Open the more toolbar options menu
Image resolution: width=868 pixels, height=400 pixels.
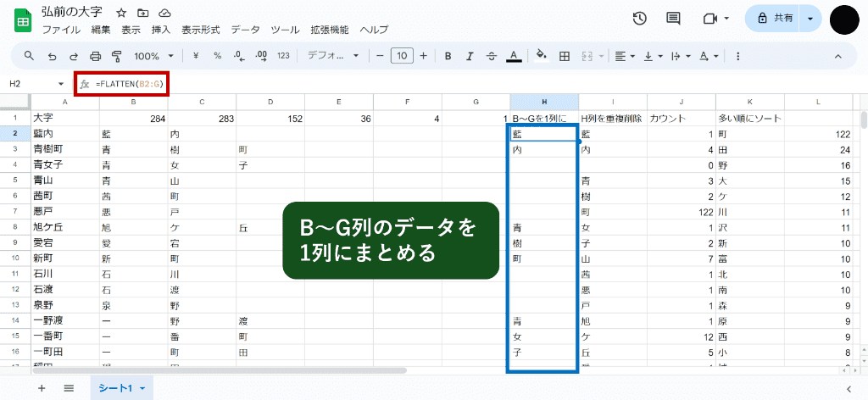737,56
